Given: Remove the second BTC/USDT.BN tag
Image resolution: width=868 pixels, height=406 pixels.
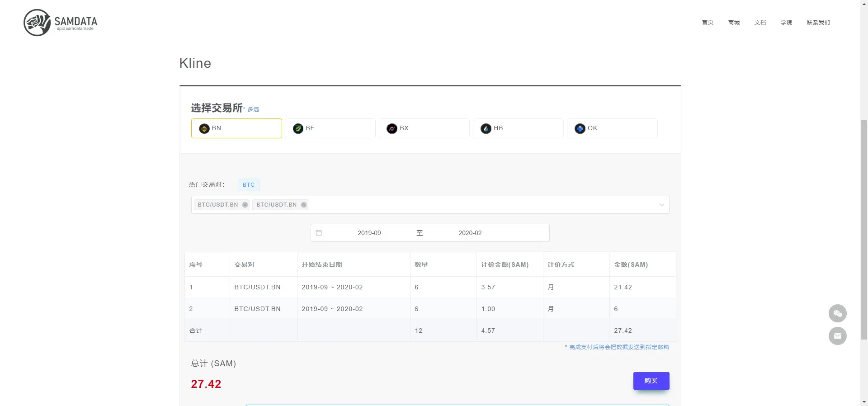Looking at the screenshot, I should [x=304, y=205].
